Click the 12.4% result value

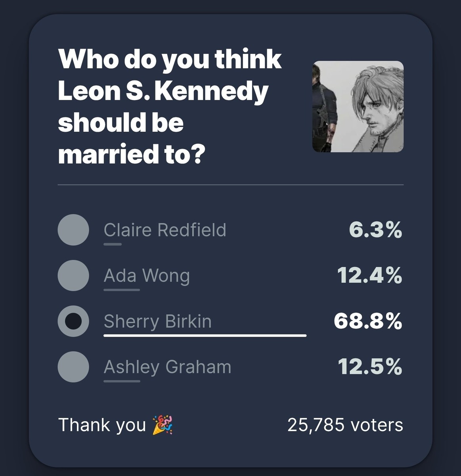click(x=370, y=276)
